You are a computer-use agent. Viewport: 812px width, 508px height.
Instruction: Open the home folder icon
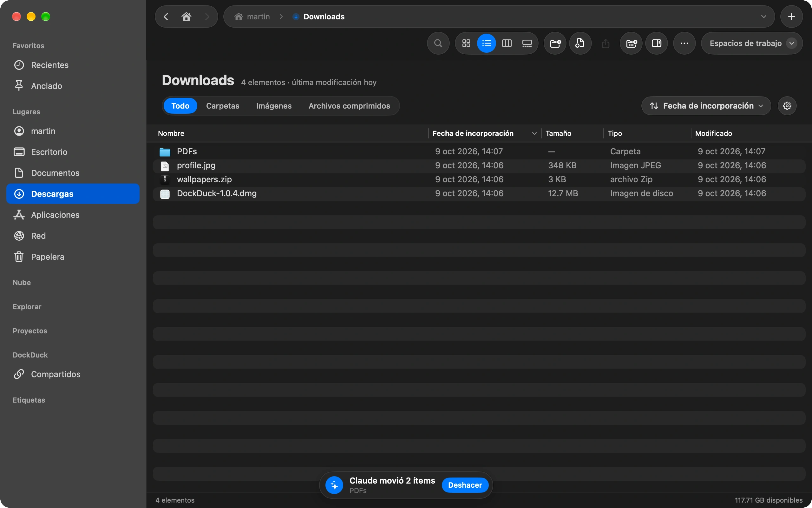point(186,17)
